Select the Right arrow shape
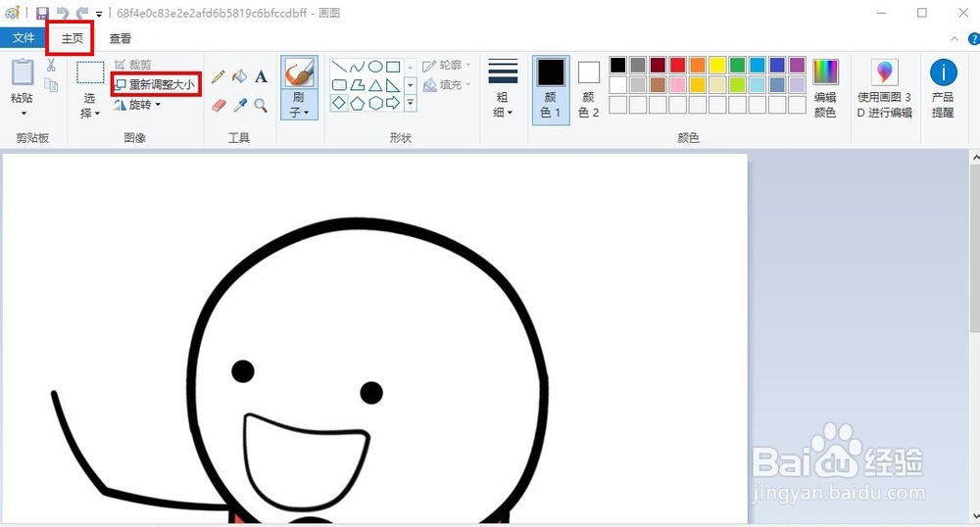 pos(393,103)
